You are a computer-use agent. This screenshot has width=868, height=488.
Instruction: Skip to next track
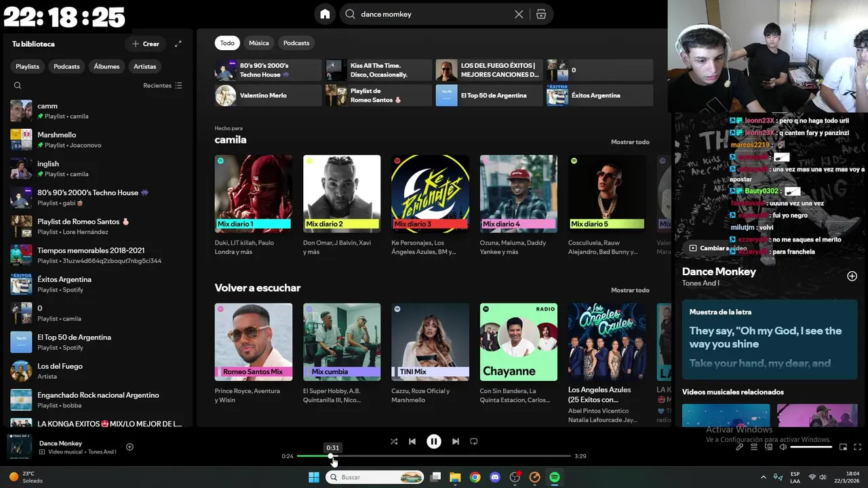pyautogui.click(x=456, y=441)
